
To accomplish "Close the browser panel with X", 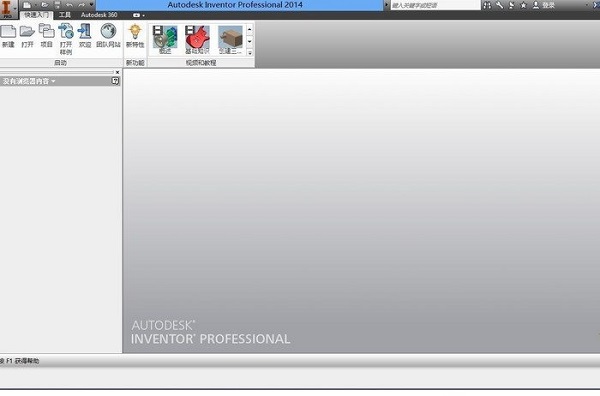I will point(117,72).
